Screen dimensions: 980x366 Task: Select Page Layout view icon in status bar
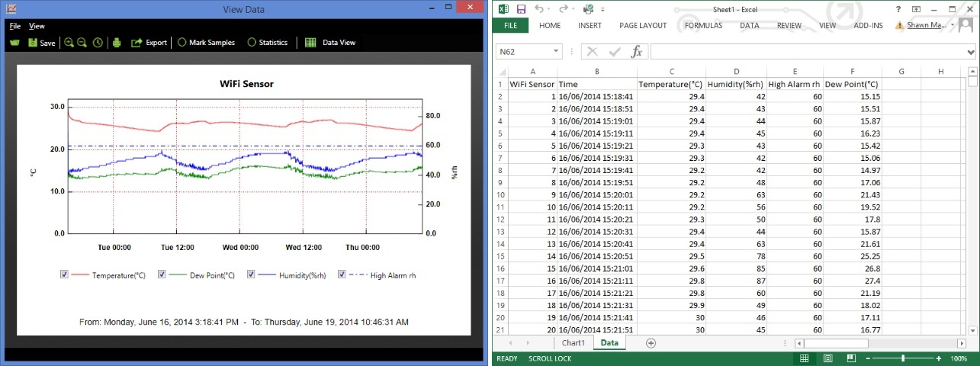click(827, 358)
